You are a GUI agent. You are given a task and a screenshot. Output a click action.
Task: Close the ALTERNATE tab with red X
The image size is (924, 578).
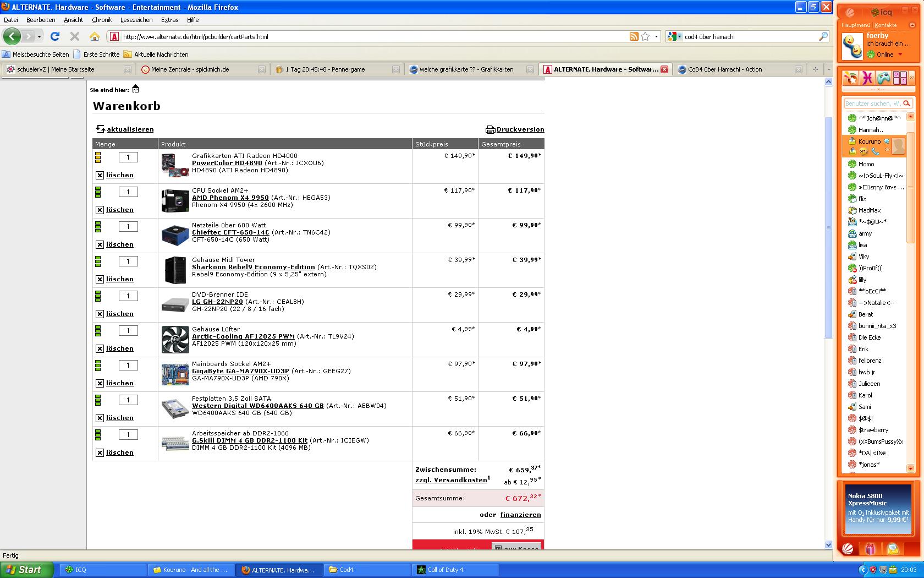pyautogui.click(x=664, y=69)
